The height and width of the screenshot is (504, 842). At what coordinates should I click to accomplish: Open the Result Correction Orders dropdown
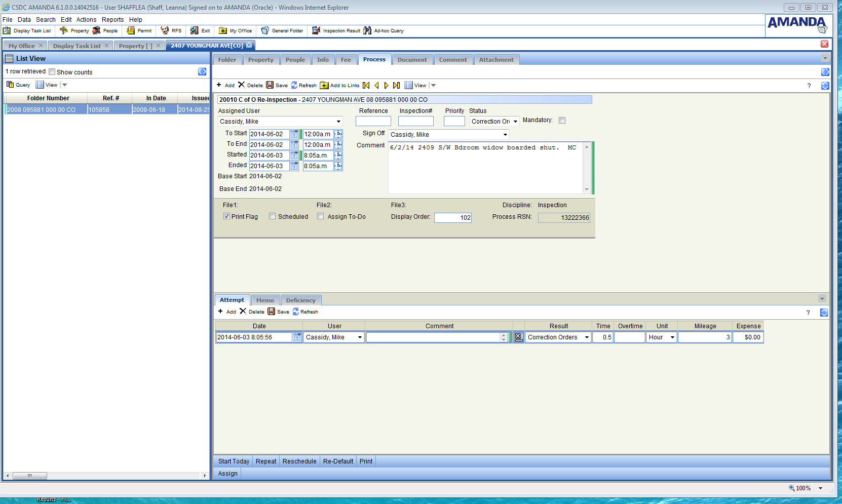tap(587, 337)
